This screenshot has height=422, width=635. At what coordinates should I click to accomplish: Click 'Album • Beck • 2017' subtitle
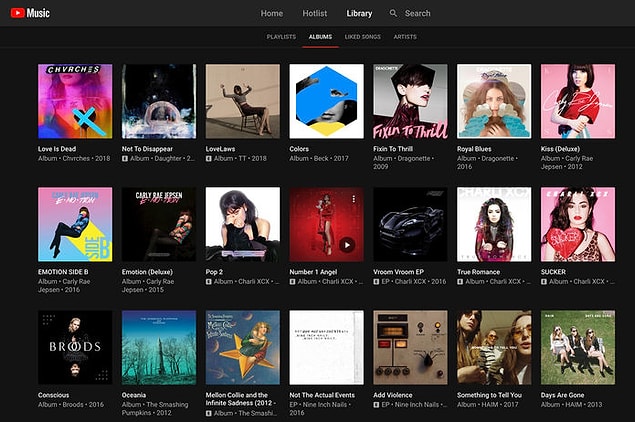pyautogui.click(x=319, y=159)
